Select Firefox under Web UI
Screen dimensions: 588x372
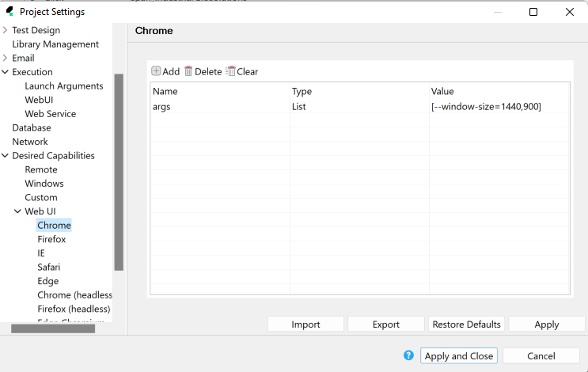pyautogui.click(x=51, y=239)
